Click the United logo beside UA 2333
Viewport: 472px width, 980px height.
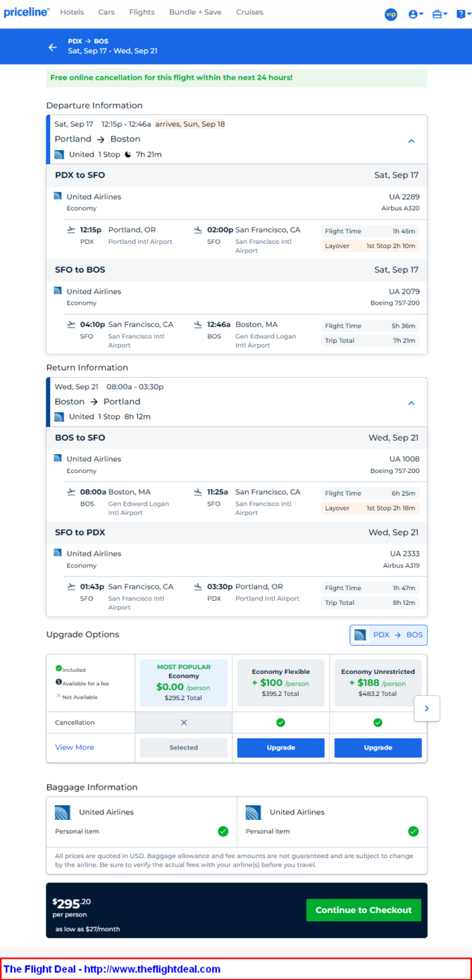58,553
